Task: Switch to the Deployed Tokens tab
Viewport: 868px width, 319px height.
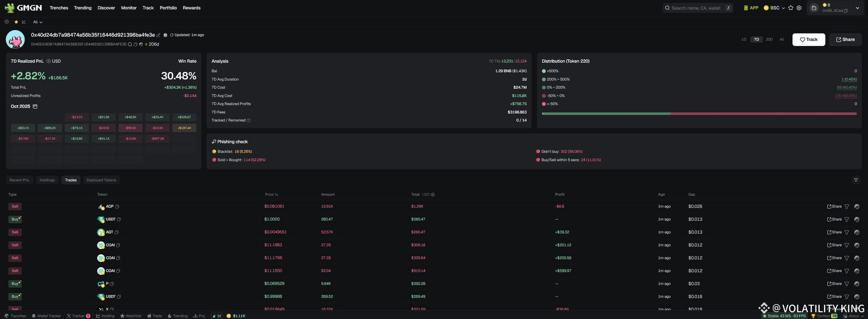Action: coord(101,180)
